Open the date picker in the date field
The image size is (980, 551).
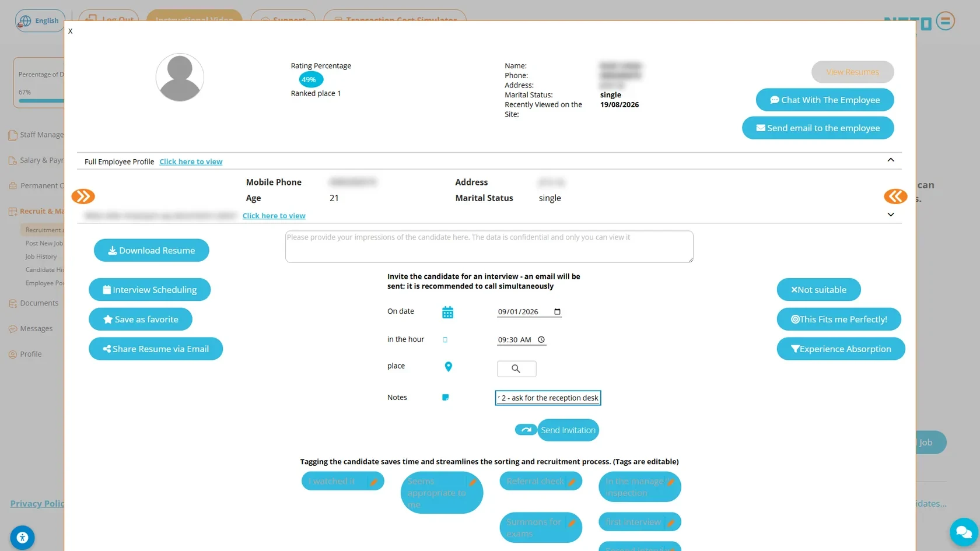(x=557, y=312)
